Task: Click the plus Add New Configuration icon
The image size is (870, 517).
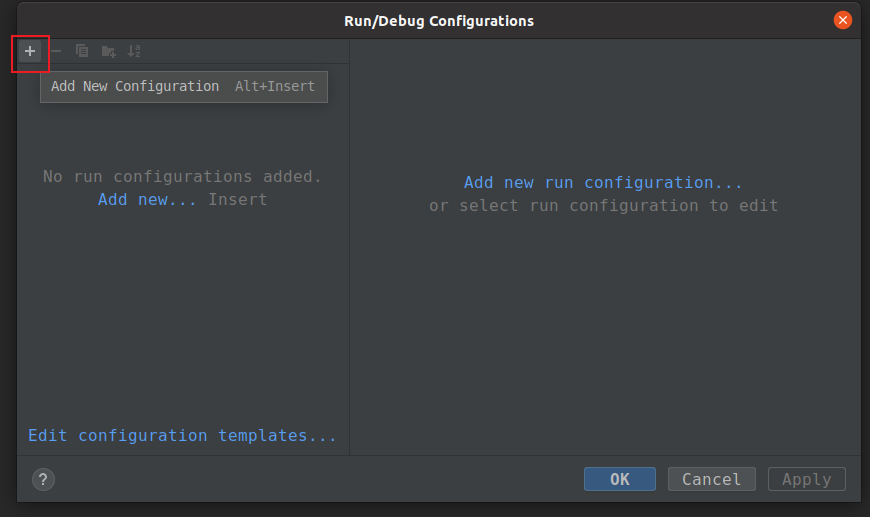Action: [30, 52]
